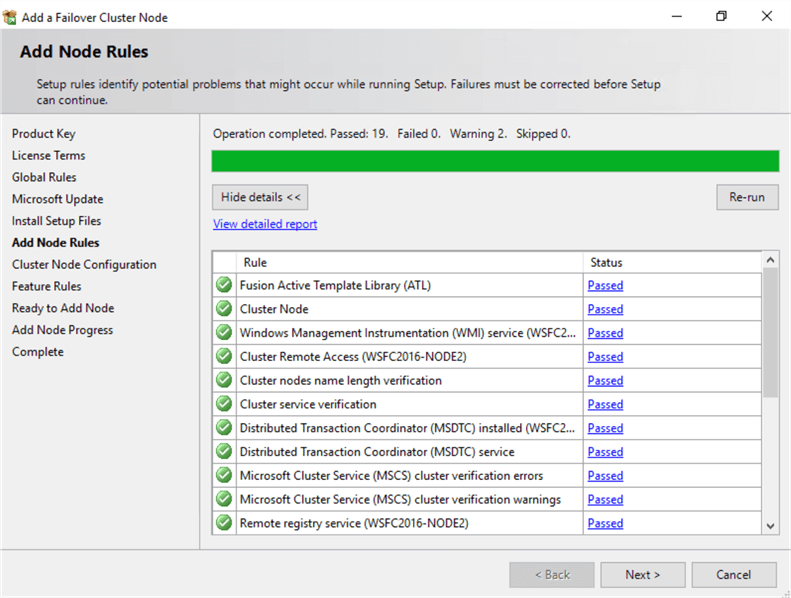Viewport: 791px width, 598px height.
Task: Select Fusion Active Template Library (ATL) text
Action: click(335, 285)
